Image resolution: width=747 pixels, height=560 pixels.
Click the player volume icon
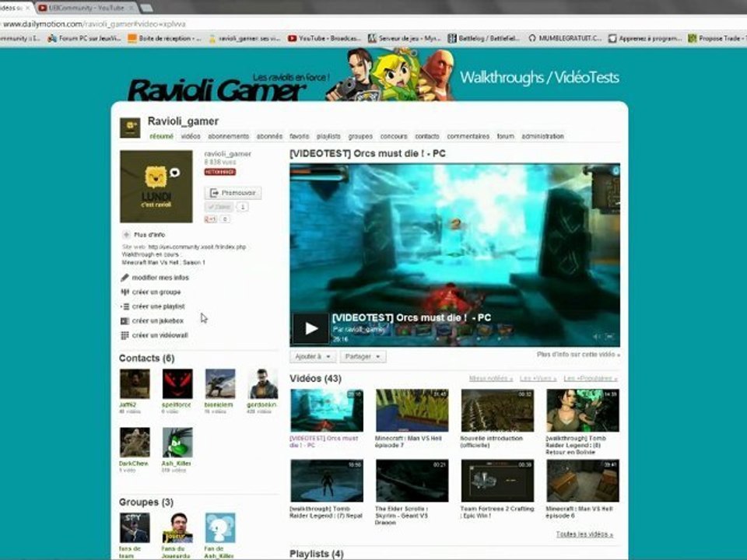click(597, 337)
